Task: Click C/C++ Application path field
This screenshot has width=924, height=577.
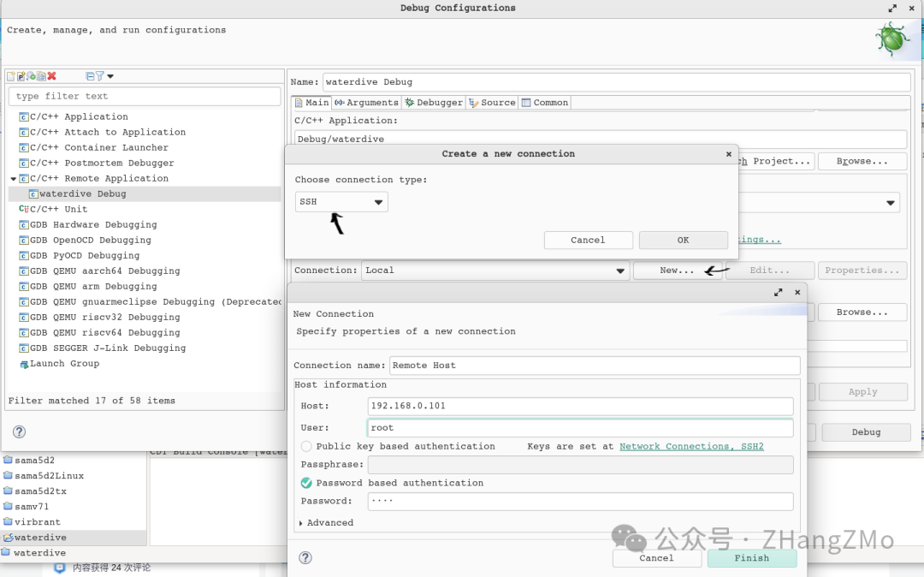Action: pos(600,139)
